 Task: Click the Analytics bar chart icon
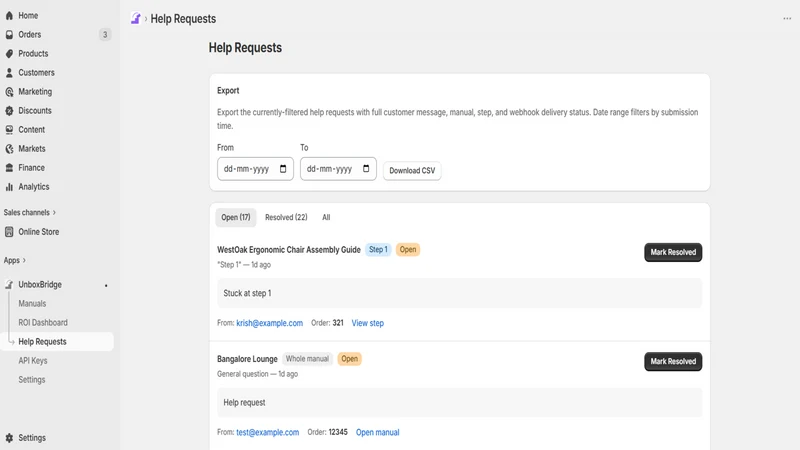[9, 187]
